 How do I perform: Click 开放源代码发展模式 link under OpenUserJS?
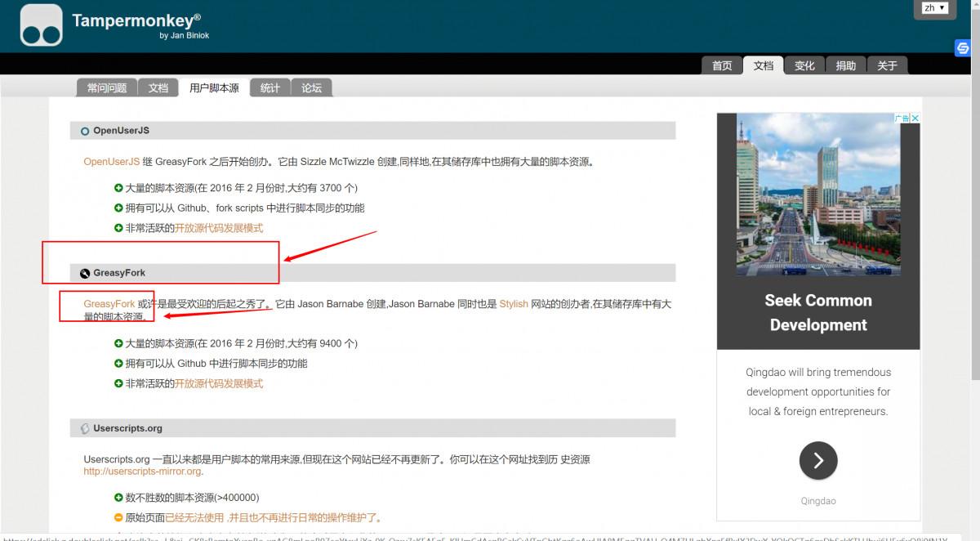coord(219,228)
